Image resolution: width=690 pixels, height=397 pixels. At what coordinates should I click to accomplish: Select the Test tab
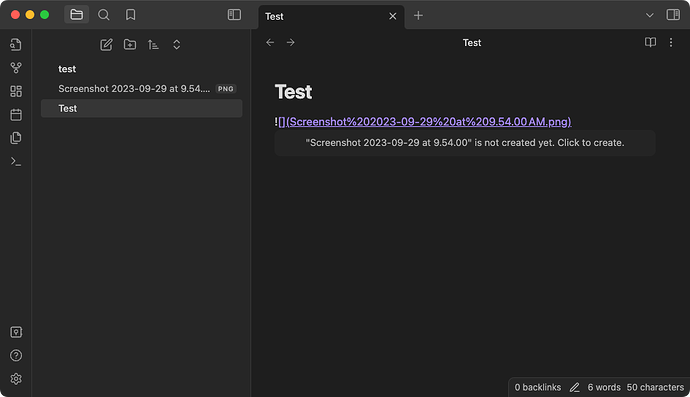click(331, 17)
